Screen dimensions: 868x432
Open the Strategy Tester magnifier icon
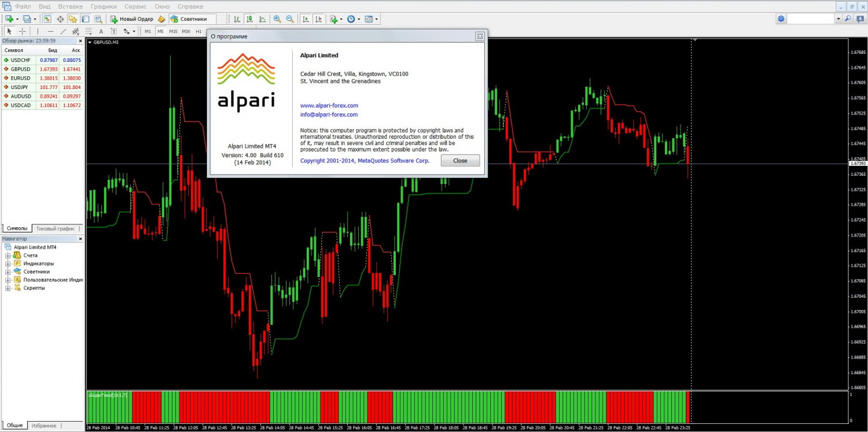(98, 19)
